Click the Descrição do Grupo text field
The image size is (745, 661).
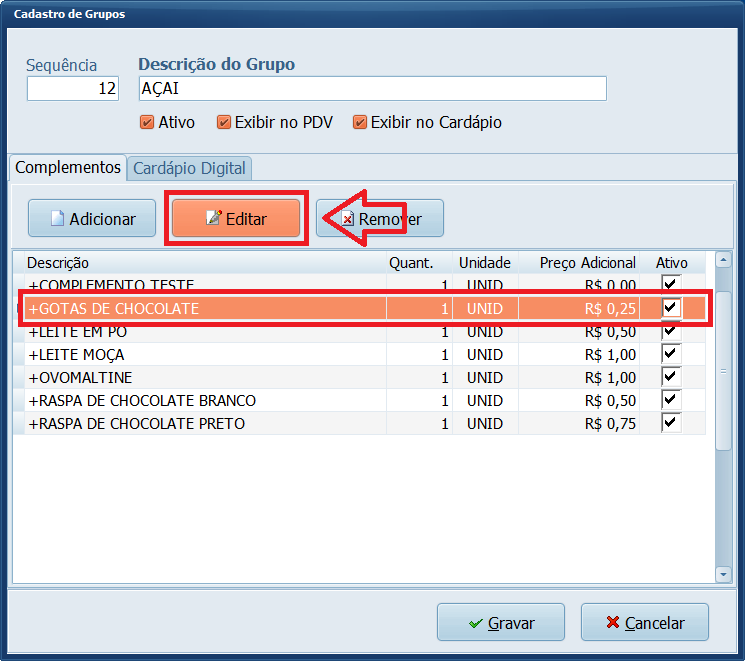(x=372, y=89)
